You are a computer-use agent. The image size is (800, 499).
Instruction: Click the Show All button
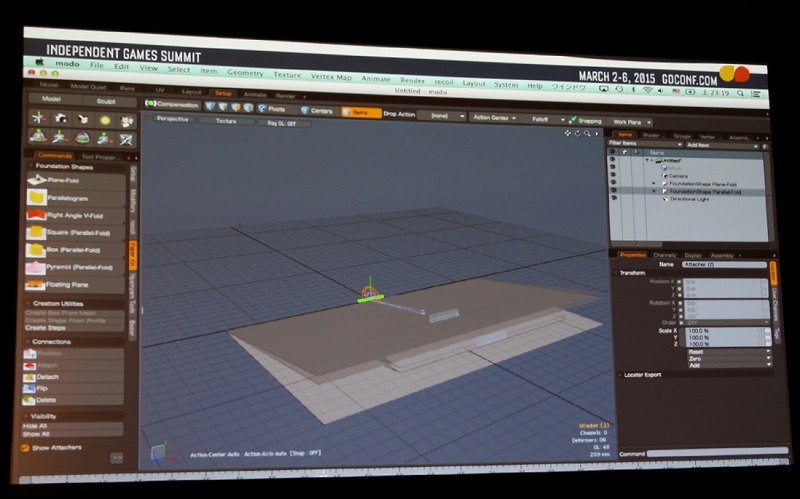coord(72,434)
